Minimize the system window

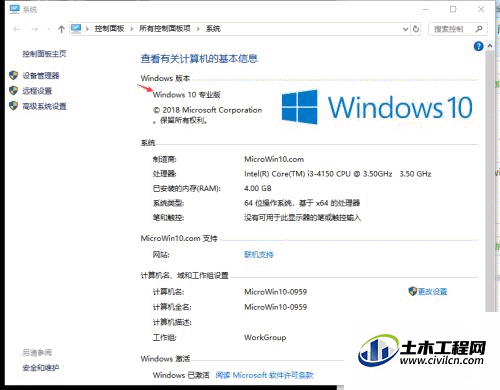click(x=426, y=9)
